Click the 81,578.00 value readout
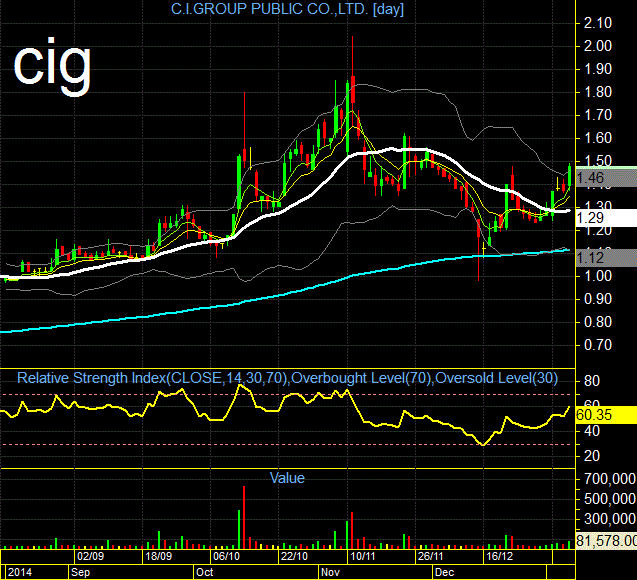This screenshot has width=637, height=580. tap(606, 541)
